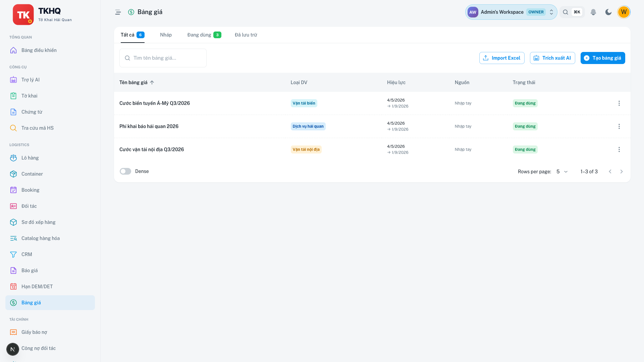Open Tra cứu mã HS lookup

[x=50, y=128]
